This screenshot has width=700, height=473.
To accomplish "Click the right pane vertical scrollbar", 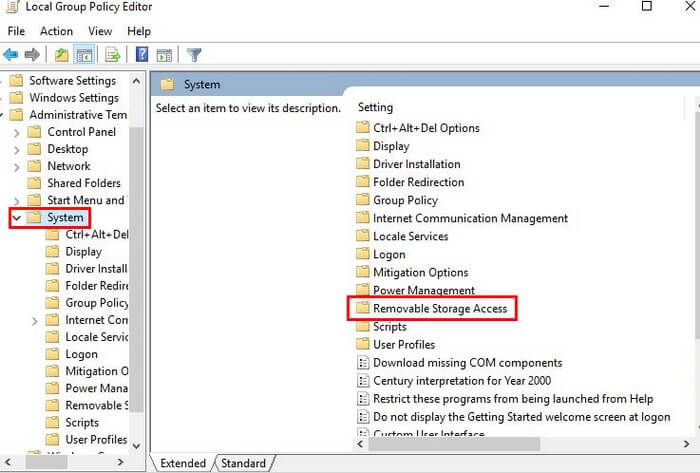I will point(690,270).
